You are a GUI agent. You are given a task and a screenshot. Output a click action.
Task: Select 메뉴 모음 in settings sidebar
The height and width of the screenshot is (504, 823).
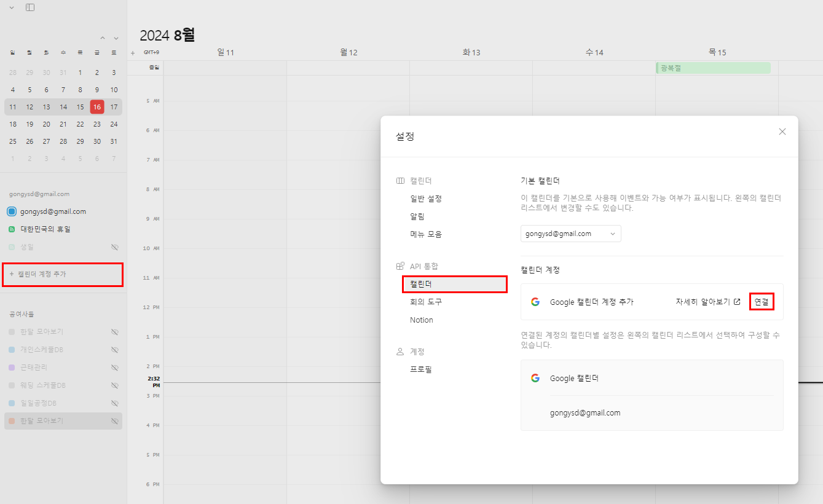click(426, 234)
